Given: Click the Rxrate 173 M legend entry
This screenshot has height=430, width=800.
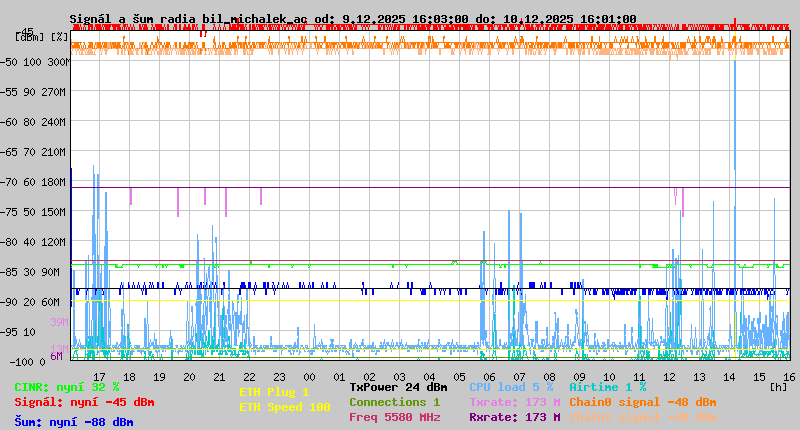Looking at the screenshot, I should tap(514, 417).
